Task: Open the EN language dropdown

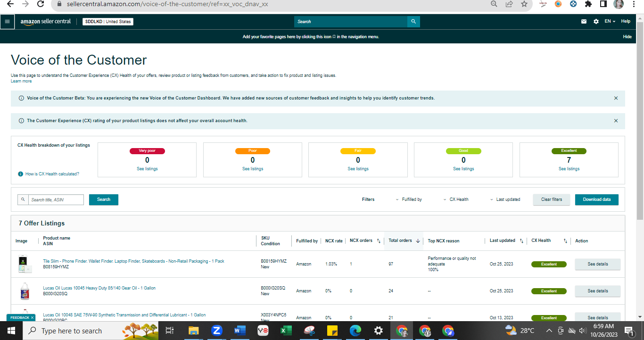Action: tap(610, 22)
